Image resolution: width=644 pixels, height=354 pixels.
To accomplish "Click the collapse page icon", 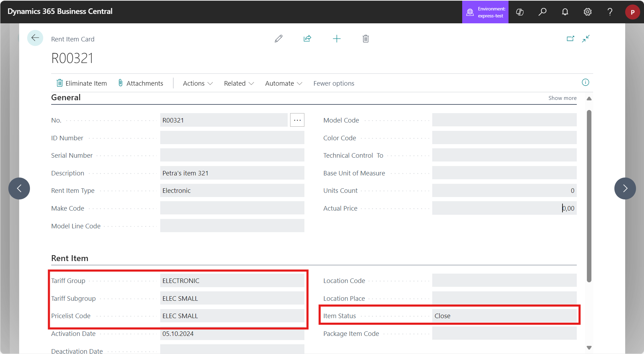I will pos(586,39).
